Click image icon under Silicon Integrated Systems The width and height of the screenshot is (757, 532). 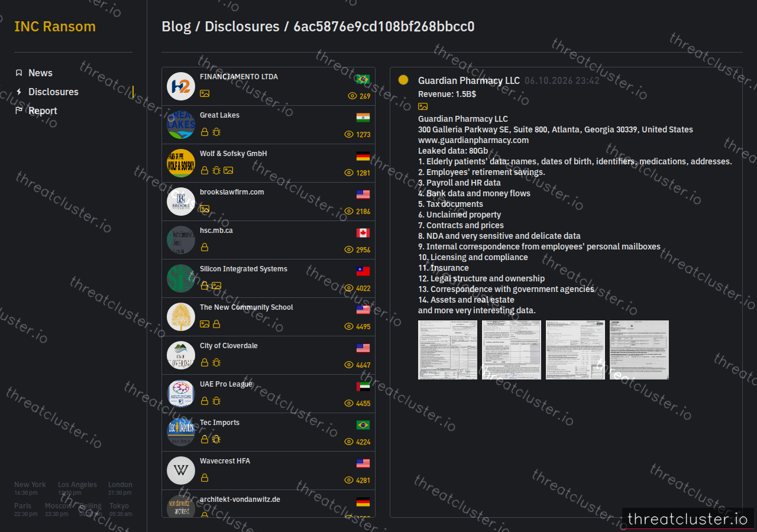tap(216, 286)
